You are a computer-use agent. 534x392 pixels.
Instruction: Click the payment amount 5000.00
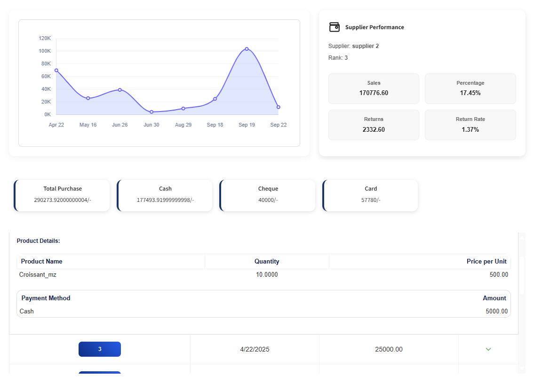tap(496, 311)
